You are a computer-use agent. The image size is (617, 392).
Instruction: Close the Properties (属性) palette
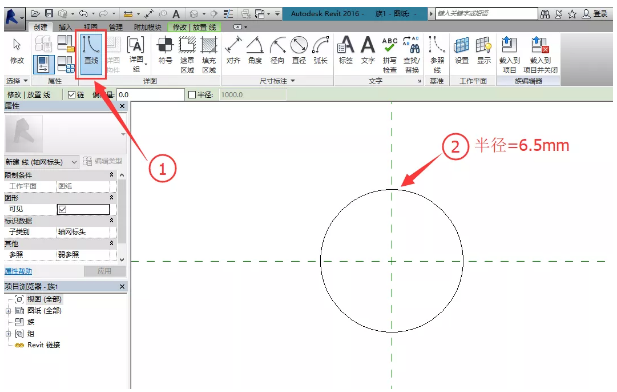click(x=122, y=106)
